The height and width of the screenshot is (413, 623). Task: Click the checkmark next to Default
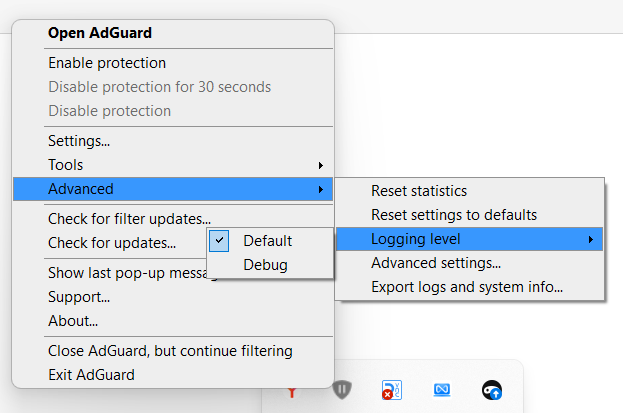pyautogui.click(x=219, y=241)
